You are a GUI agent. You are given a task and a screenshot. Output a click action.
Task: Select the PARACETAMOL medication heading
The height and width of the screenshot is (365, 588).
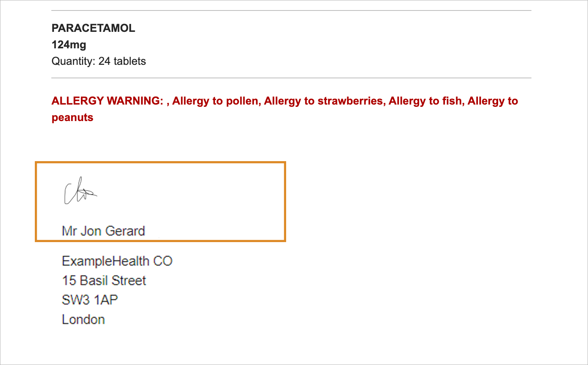93,28
